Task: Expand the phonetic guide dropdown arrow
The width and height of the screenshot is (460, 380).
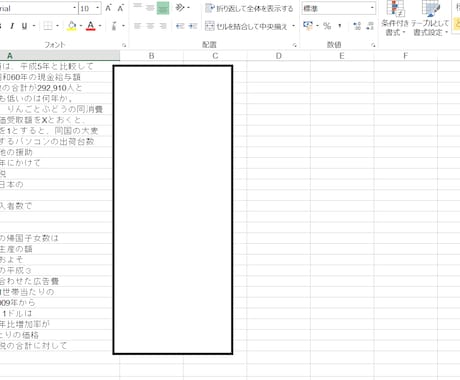Action: [123, 26]
